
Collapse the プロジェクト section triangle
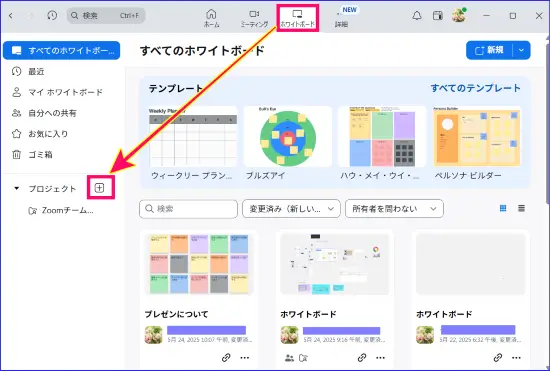[x=16, y=188]
